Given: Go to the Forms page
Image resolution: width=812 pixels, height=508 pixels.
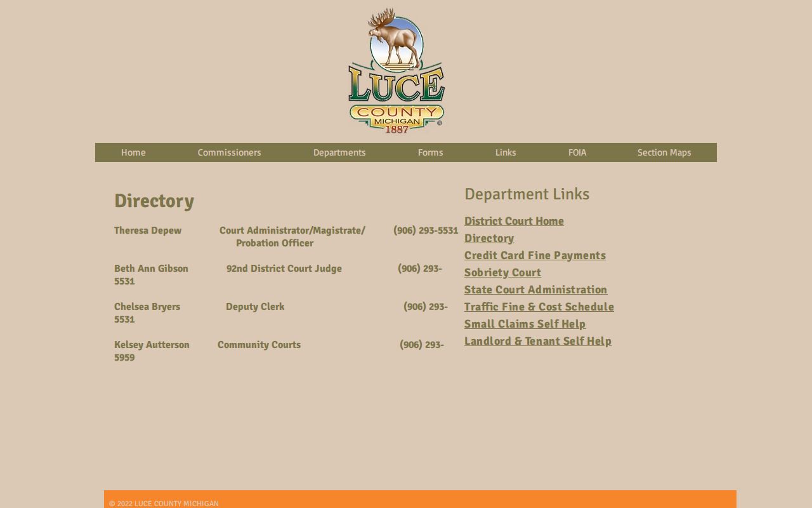Looking at the screenshot, I should [430, 152].
